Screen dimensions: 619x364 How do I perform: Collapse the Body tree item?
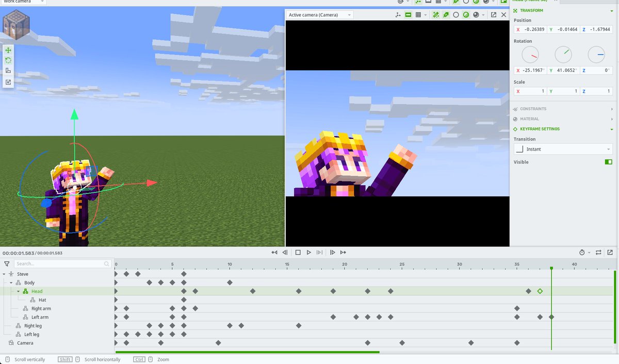pos(11,283)
